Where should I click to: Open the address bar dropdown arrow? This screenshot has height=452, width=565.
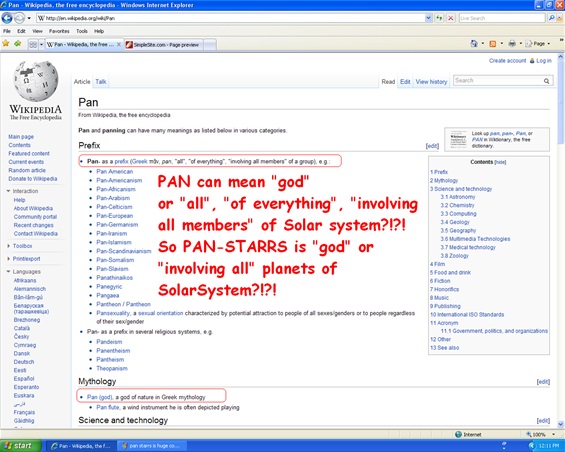tap(428, 18)
